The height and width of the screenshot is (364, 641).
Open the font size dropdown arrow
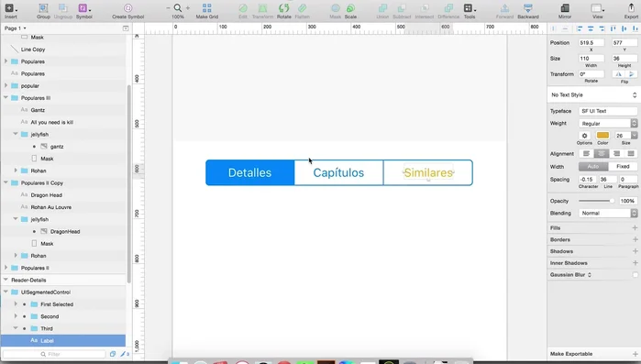634,136
